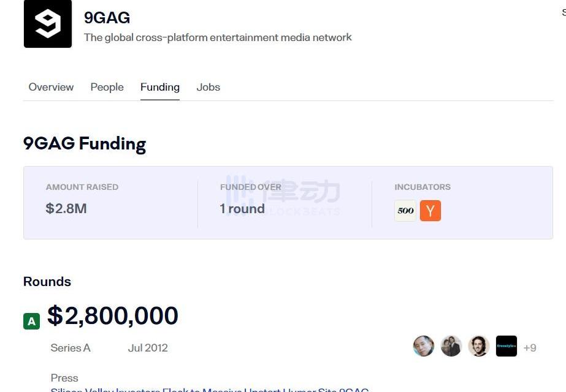Image resolution: width=566 pixels, height=392 pixels.
Task: Click the green Series A badge
Action: 31,321
